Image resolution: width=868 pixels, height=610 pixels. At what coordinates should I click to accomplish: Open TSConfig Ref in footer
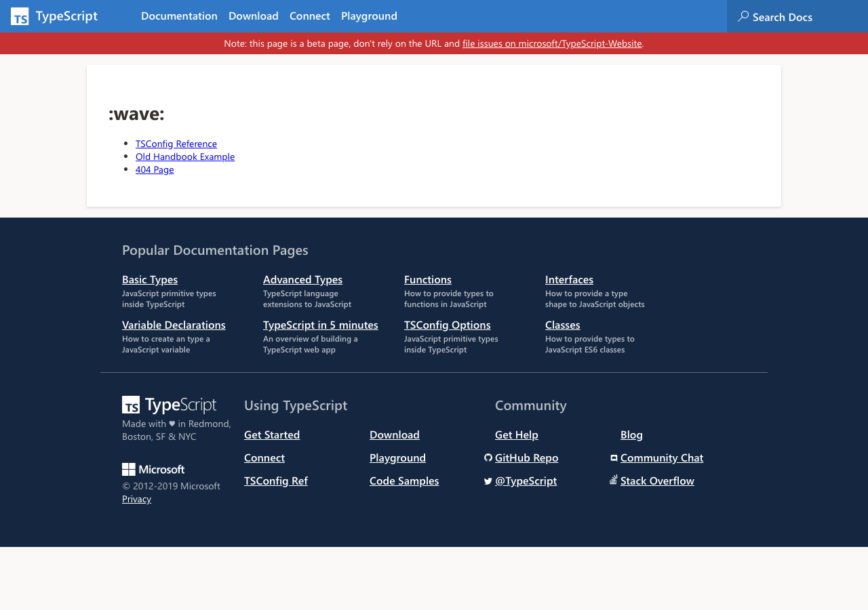[276, 481]
